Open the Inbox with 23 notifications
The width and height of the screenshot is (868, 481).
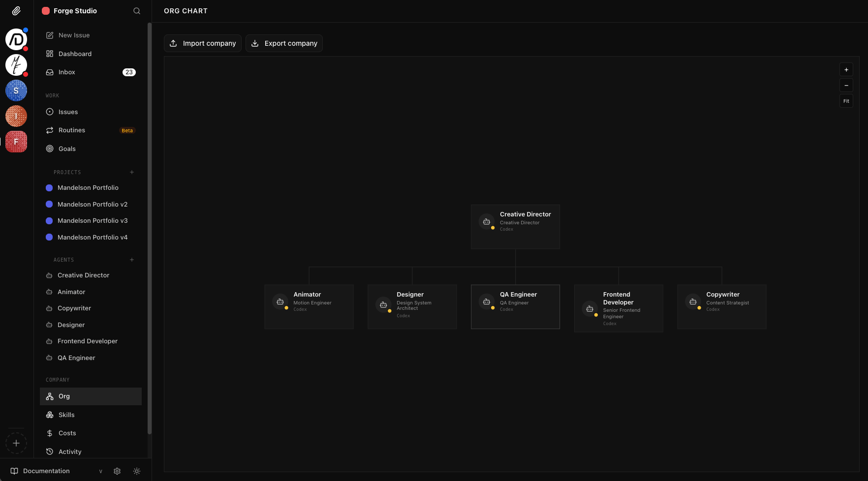pyautogui.click(x=67, y=72)
